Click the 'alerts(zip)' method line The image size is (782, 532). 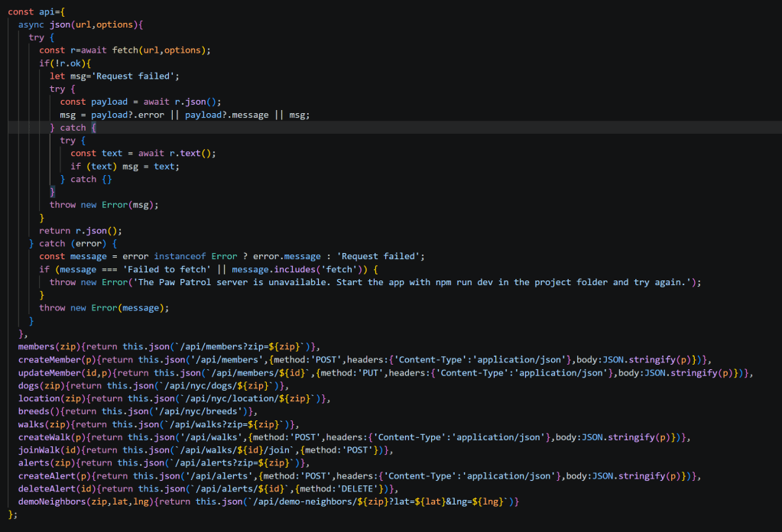pos(164,462)
